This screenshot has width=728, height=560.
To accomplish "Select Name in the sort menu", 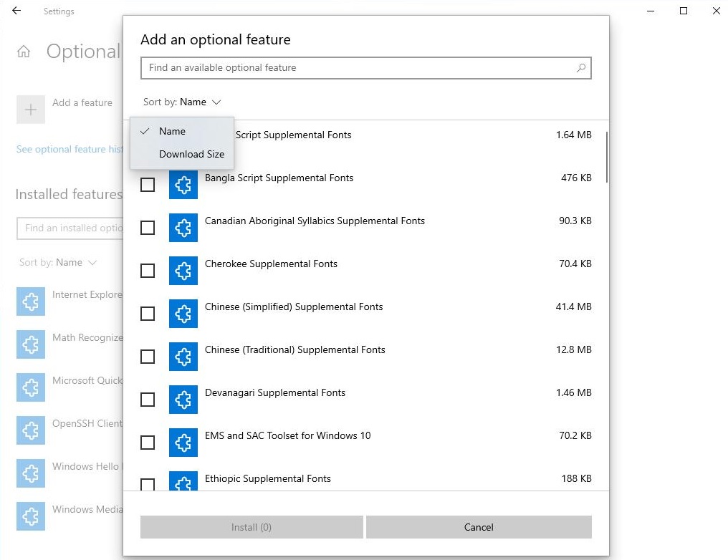I will 172,131.
